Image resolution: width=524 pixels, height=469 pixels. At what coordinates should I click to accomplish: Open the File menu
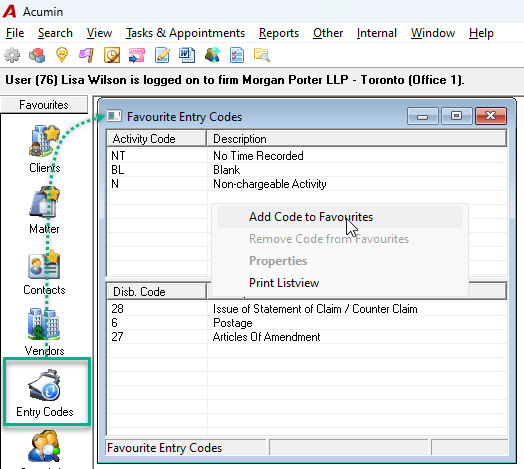(x=15, y=33)
